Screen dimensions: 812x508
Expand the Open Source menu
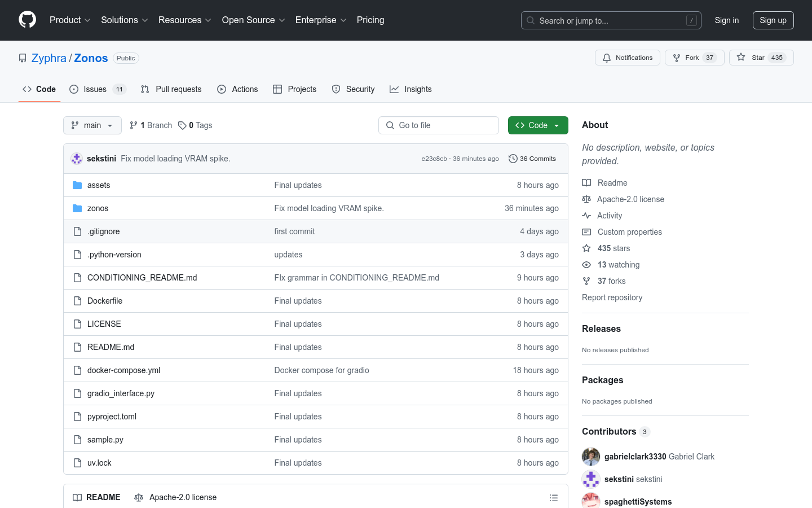point(254,20)
